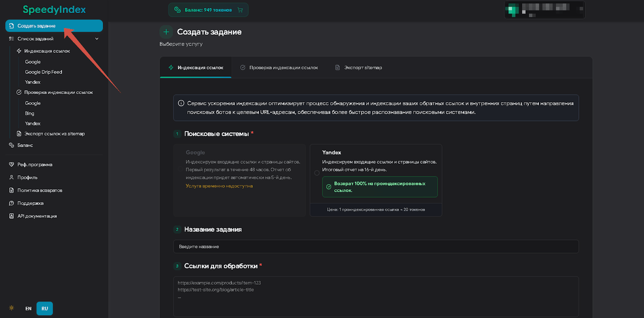Collapse the Список заданий chevron

[97, 39]
